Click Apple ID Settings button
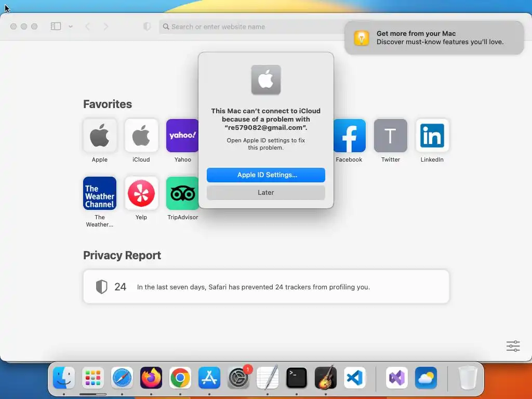The height and width of the screenshot is (399, 532). 266,175
